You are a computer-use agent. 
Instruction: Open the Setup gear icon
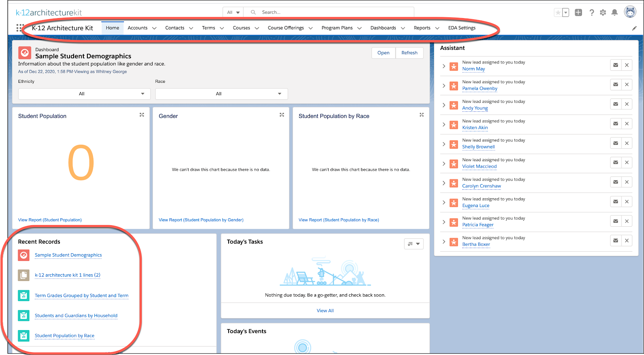click(x=603, y=12)
